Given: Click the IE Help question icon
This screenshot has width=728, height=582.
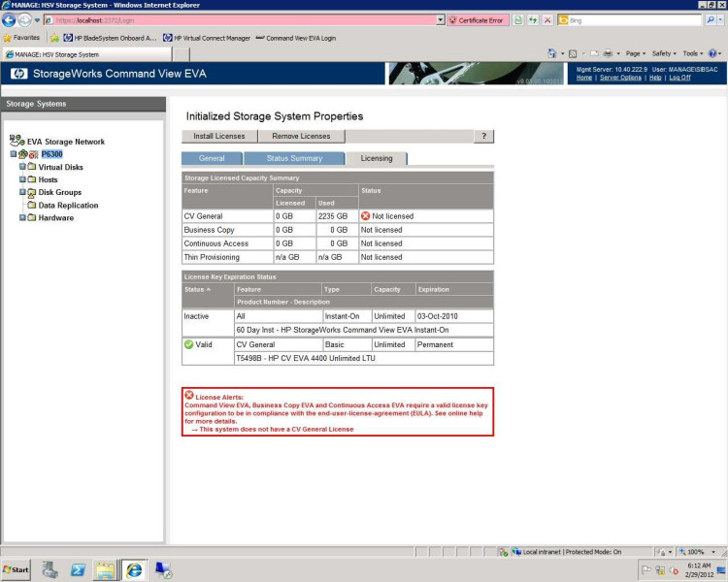Looking at the screenshot, I should tap(712, 53).
